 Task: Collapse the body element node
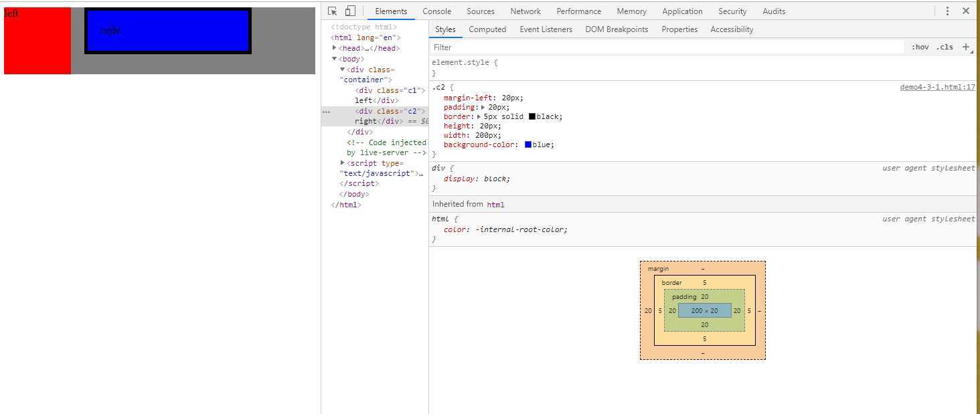pyautogui.click(x=335, y=59)
